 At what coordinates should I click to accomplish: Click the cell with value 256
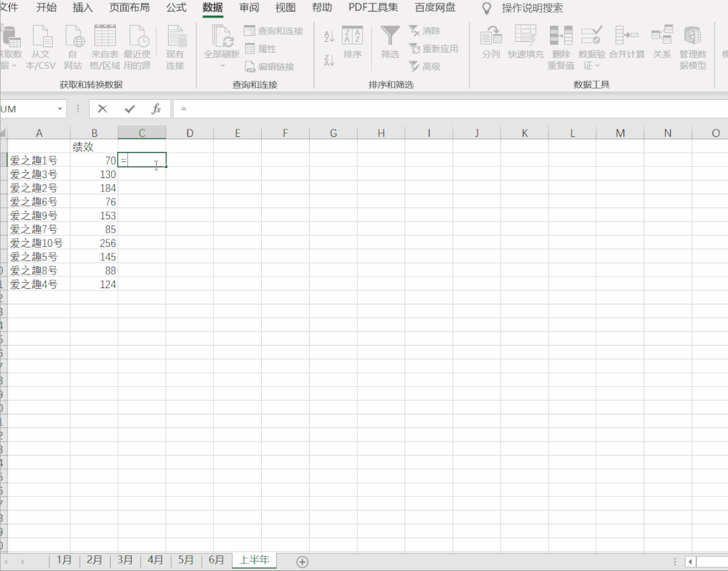[x=94, y=243]
